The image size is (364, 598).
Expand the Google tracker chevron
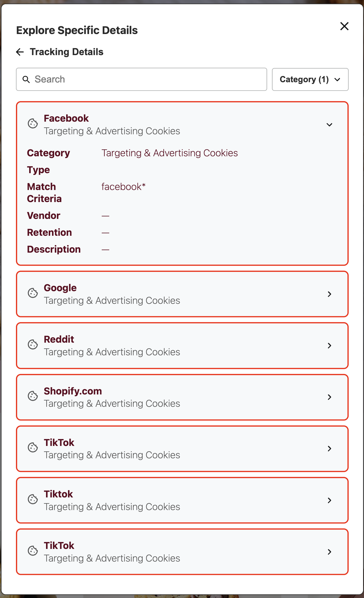[x=329, y=294]
